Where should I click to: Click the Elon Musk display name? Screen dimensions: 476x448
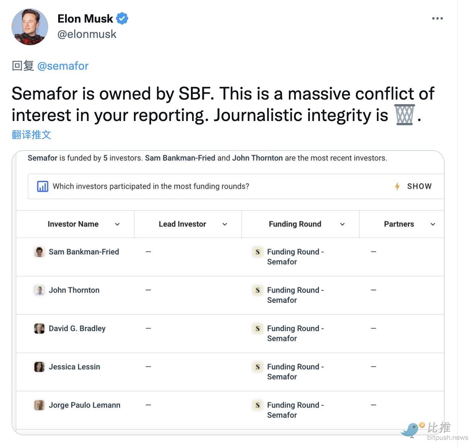coord(85,18)
